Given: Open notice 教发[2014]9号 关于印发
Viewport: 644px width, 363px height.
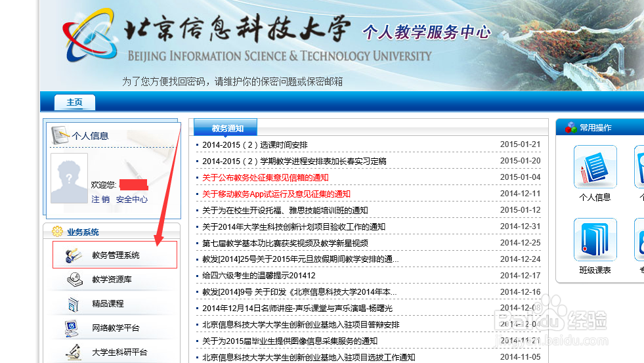Looking at the screenshot, I should [x=299, y=292].
